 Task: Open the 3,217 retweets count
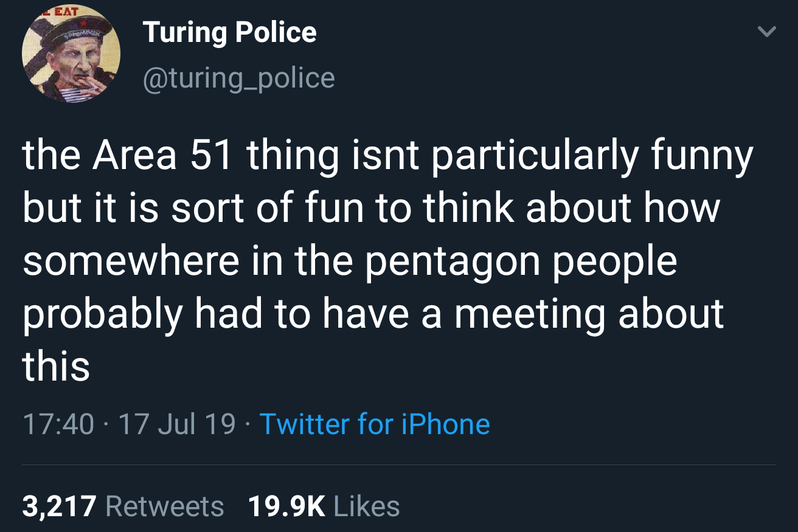(59, 506)
